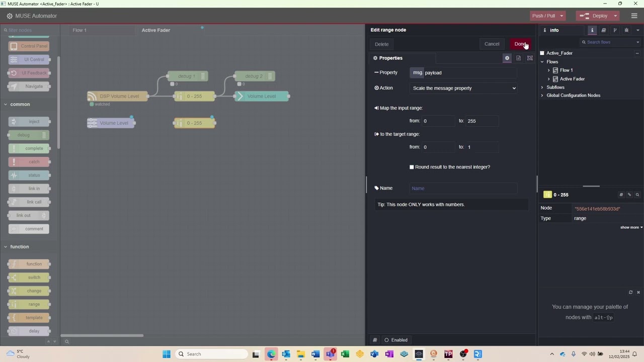Open node help book icon in info panel

point(621,195)
